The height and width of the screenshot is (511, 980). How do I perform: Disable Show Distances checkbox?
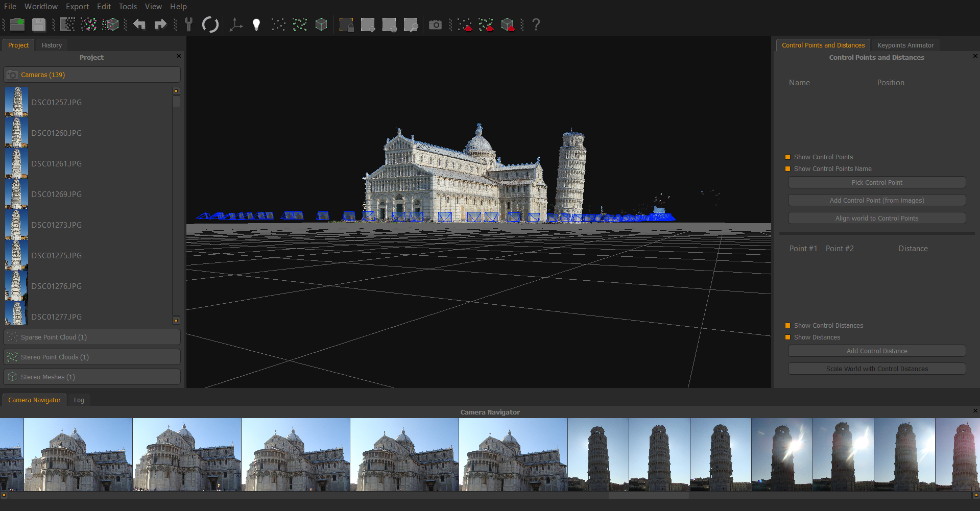tap(788, 337)
